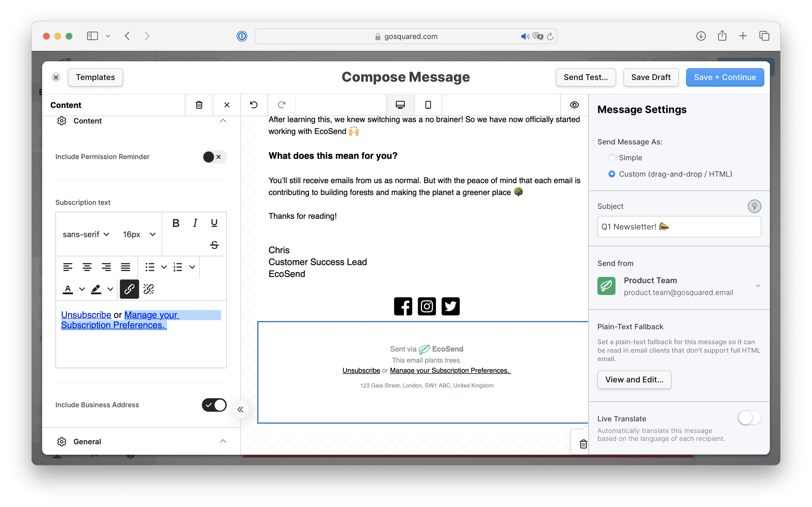The image size is (812, 507).
Task: Click the Twitter social icon
Action: pyautogui.click(x=450, y=306)
